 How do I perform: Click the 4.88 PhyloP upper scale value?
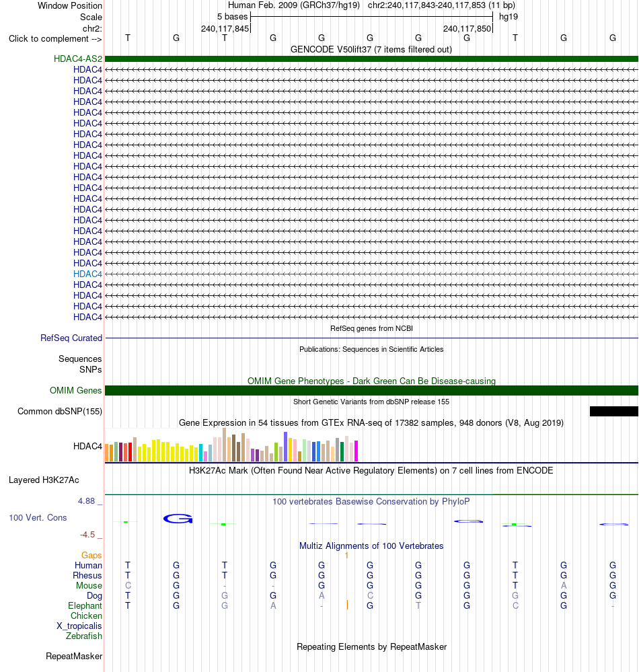[x=86, y=501]
